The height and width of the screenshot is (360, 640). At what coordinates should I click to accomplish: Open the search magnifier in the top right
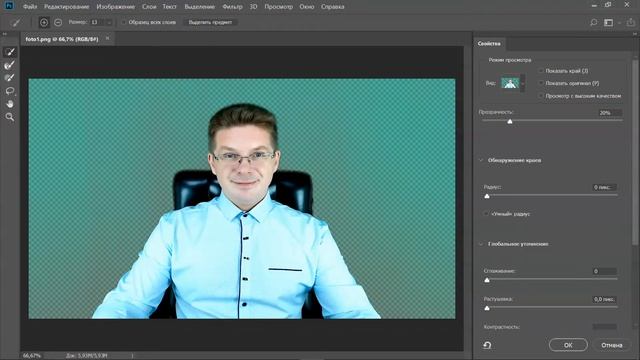pos(593,22)
